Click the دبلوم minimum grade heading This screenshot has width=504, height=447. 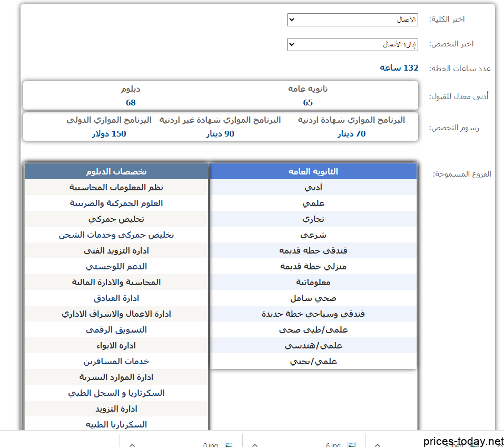click(131, 89)
